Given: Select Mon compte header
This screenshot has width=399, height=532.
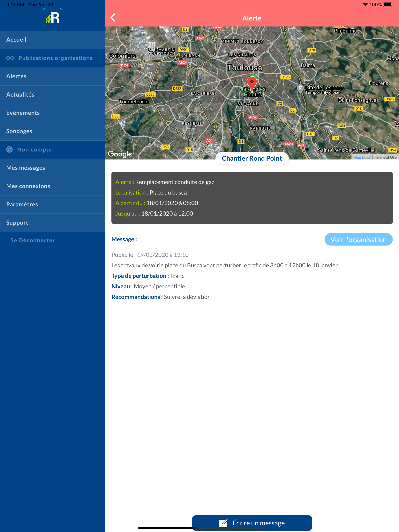Looking at the screenshot, I should (52, 149).
